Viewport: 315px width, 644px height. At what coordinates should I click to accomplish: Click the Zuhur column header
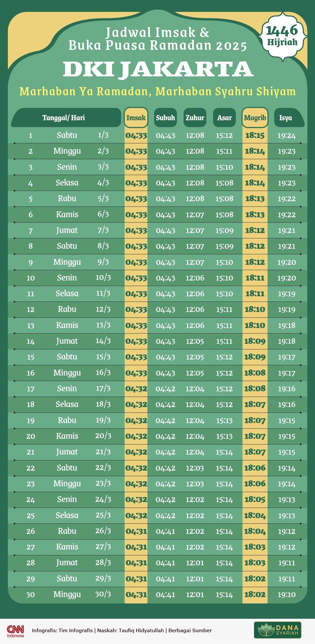tap(195, 118)
